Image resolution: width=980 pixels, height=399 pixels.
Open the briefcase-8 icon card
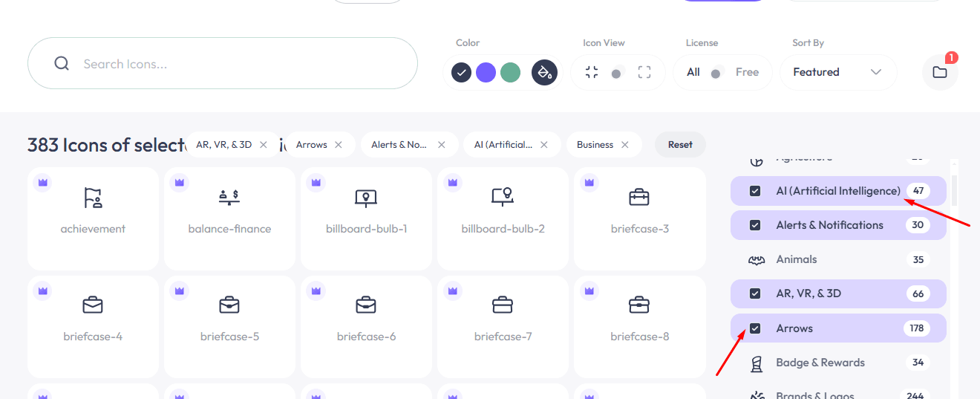[639, 327]
